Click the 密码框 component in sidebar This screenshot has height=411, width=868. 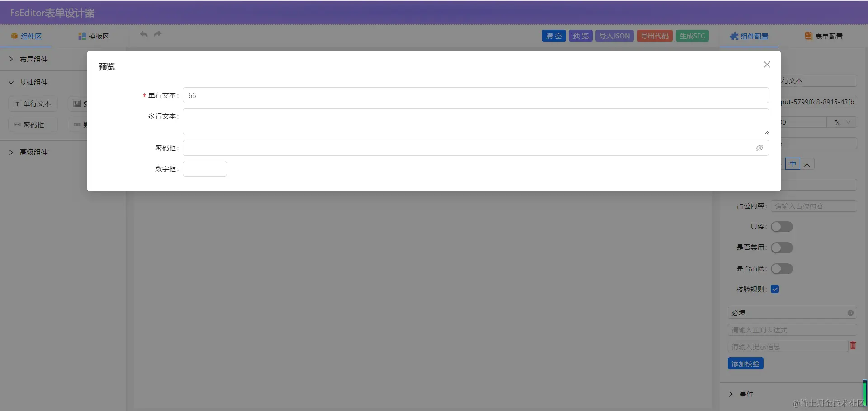[33, 125]
